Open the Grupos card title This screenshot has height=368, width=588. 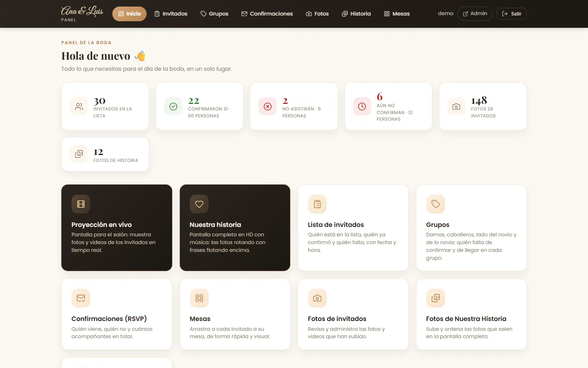437,225
